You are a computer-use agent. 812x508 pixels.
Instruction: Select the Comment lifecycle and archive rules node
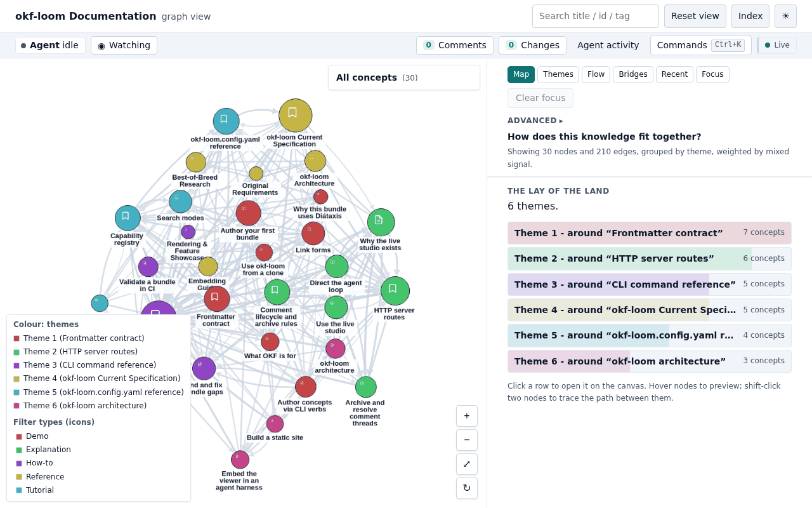pos(277,292)
